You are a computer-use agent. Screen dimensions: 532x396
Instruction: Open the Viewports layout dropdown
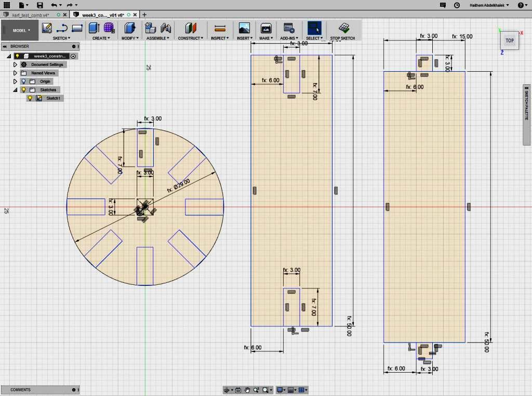[x=302, y=390]
